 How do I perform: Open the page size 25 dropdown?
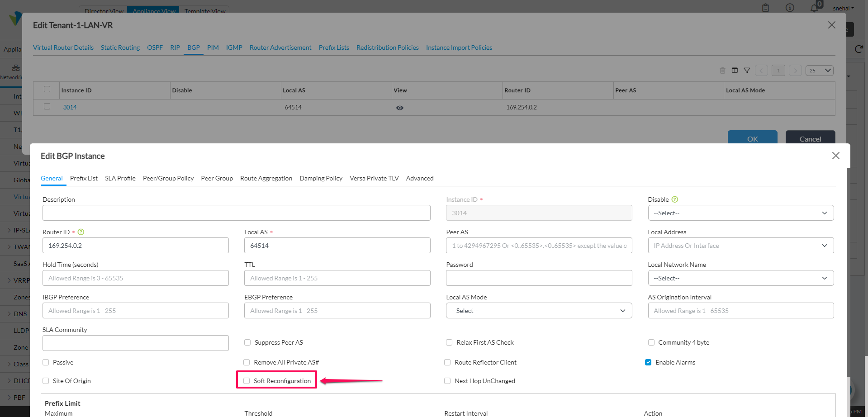(820, 71)
